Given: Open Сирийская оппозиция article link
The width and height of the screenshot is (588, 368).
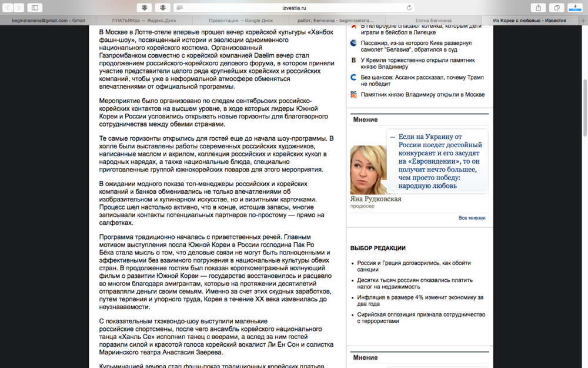Looking at the screenshot, I should click(x=421, y=318).
